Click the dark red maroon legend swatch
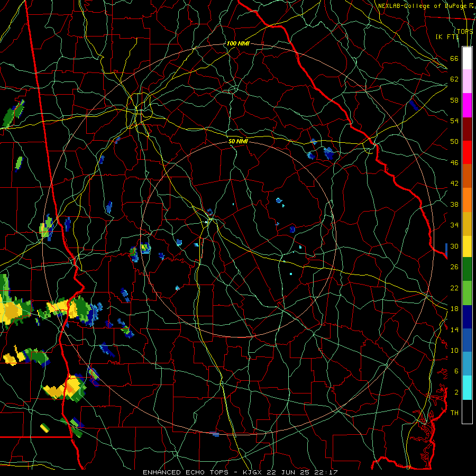This screenshot has width=476, height=476. click(x=467, y=129)
